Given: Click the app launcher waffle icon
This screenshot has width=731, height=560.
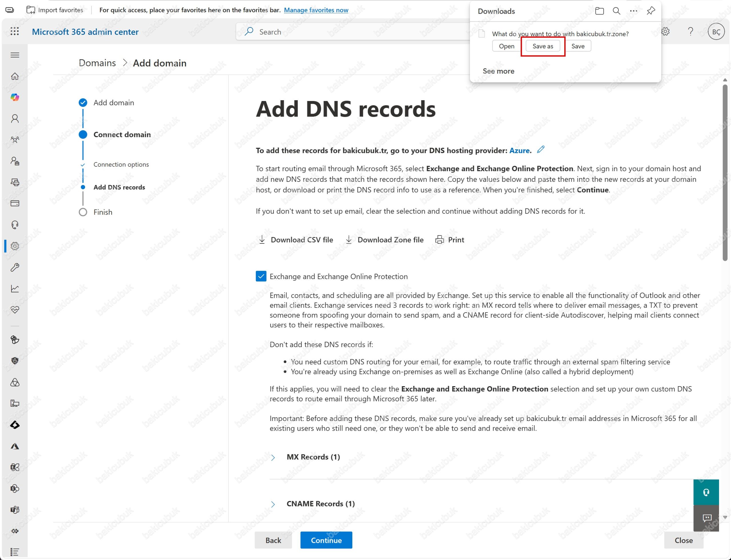Looking at the screenshot, I should click(14, 31).
